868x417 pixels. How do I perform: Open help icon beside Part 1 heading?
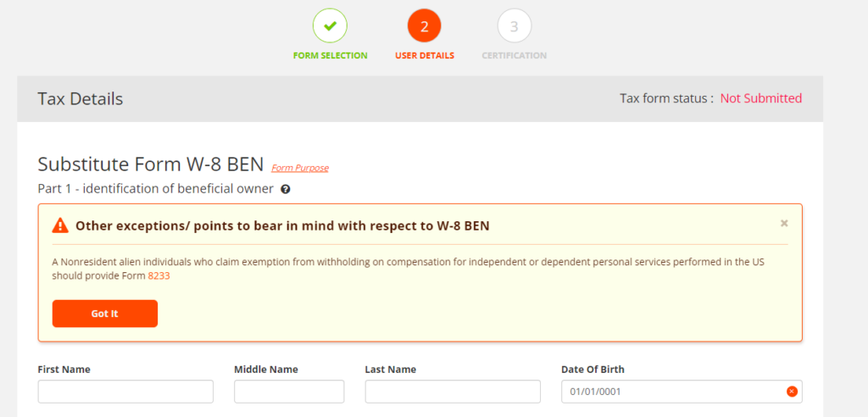[285, 189]
